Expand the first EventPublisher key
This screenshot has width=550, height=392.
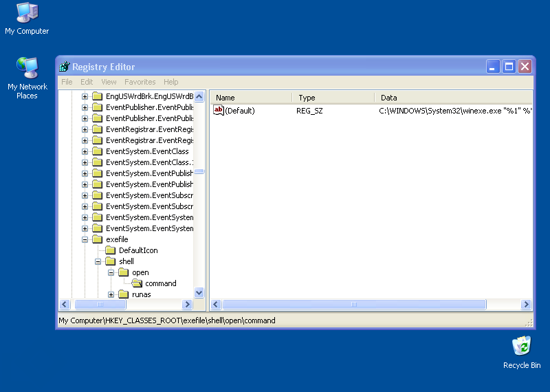pyautogui.click(x=85, y=107)
